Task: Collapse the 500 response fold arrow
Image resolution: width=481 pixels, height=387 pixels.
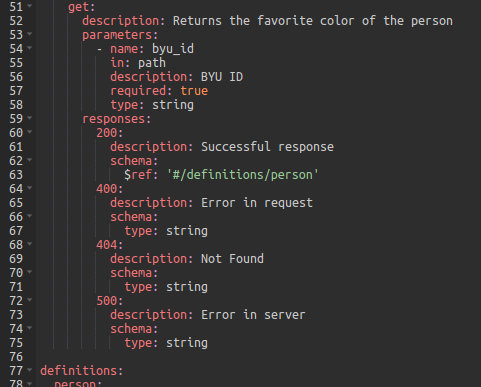Action: pos(30,300)
